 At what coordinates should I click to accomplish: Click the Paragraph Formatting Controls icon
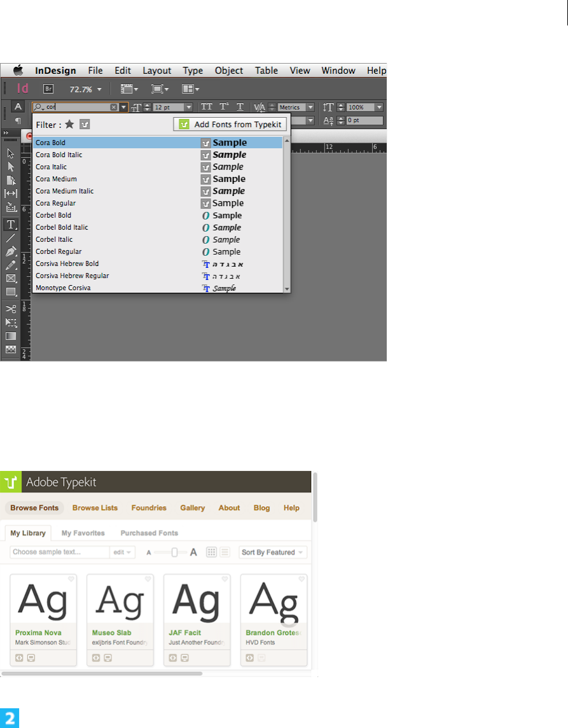pyautogui.click(x=18, y=121)
